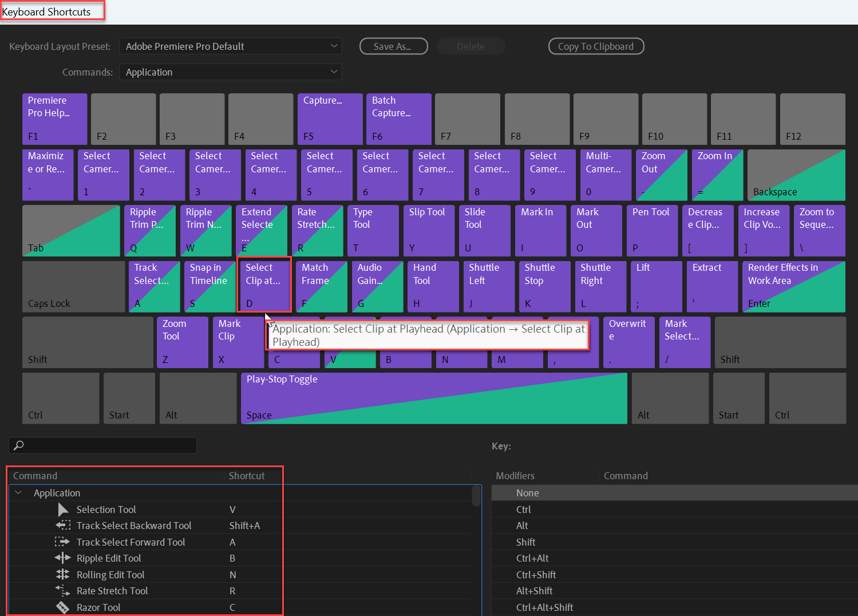
Task: Select the Ctrl+Alt modifier row
Action: 674,558
